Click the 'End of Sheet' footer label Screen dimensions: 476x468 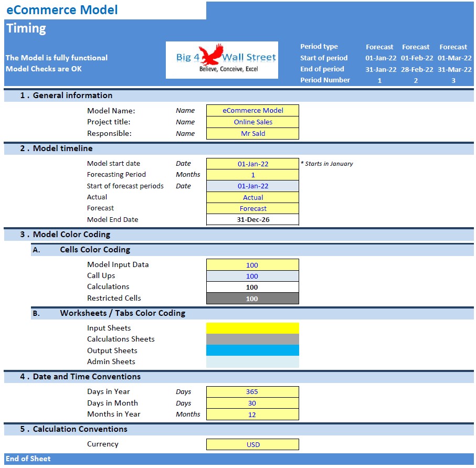tap(28, 459)
